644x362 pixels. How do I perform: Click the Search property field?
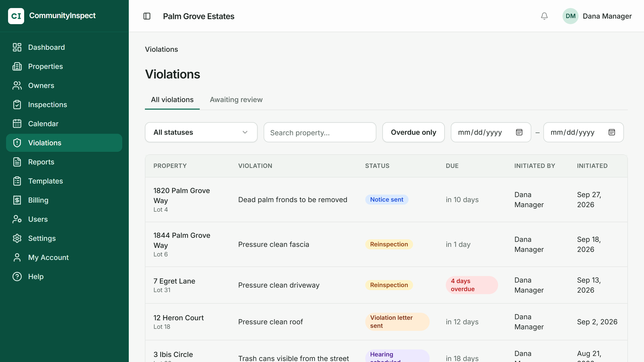320,132
